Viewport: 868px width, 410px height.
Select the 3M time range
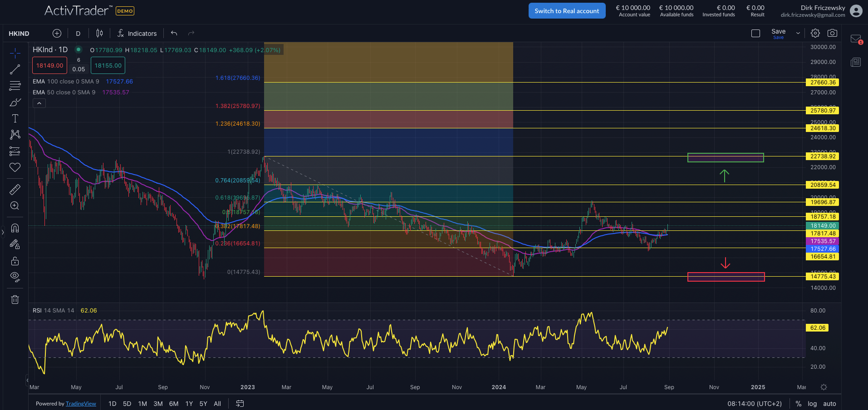pyautogui.click(x=158, y=404)
